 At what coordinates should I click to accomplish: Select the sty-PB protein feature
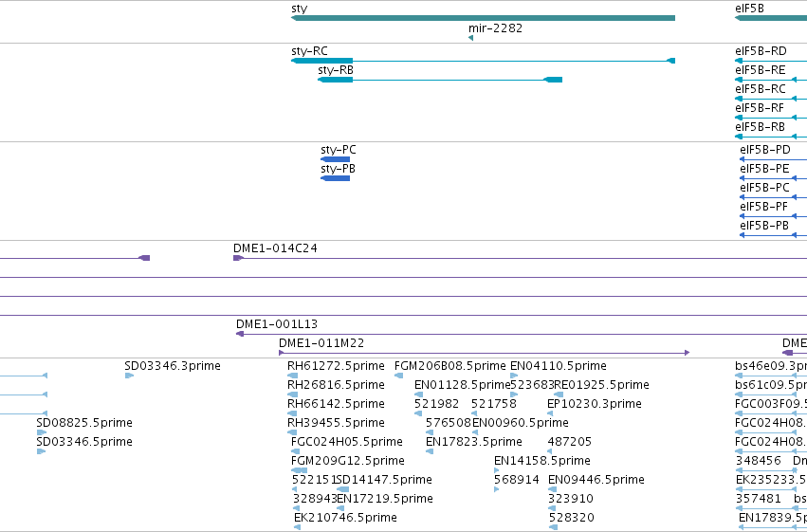(335, 178)
